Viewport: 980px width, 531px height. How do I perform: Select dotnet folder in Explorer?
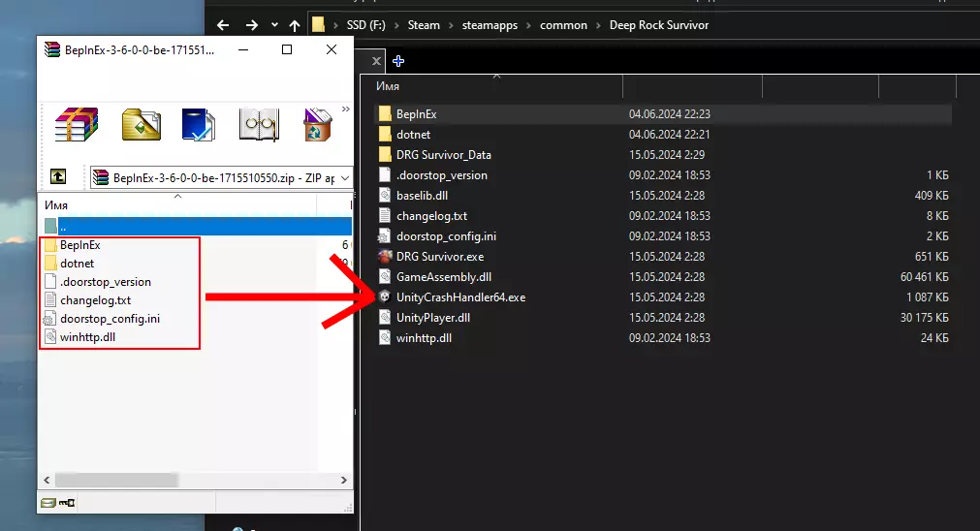click(413, 135)
